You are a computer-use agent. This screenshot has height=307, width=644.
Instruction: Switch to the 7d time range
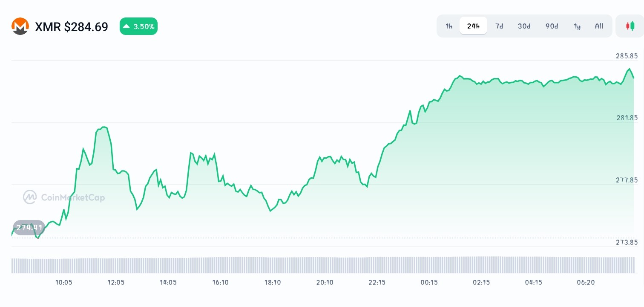(499, 26)
